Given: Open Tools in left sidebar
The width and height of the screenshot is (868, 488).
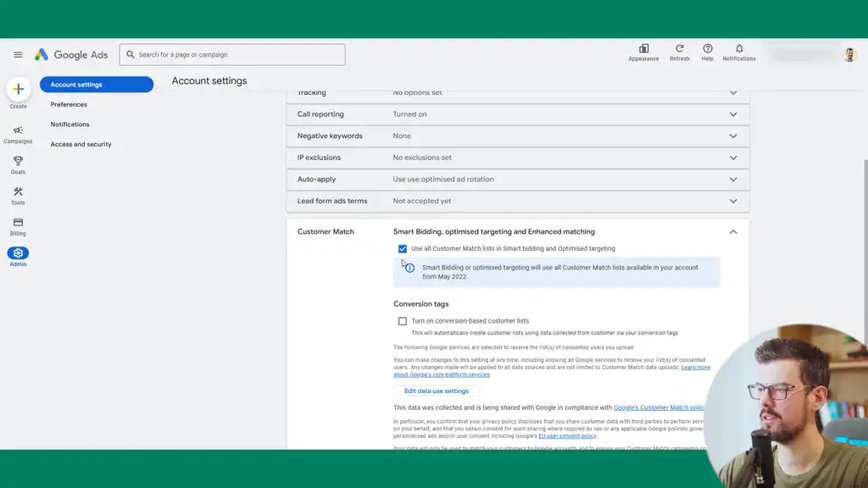Looking at the screenshot, I should 18,192.
